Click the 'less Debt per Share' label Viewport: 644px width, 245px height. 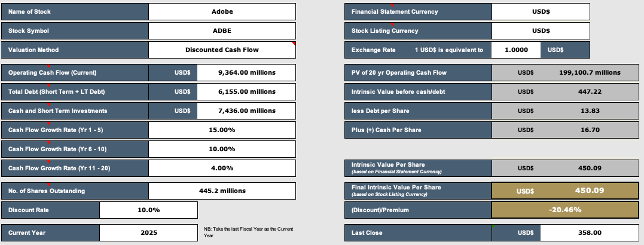point(380,111)
